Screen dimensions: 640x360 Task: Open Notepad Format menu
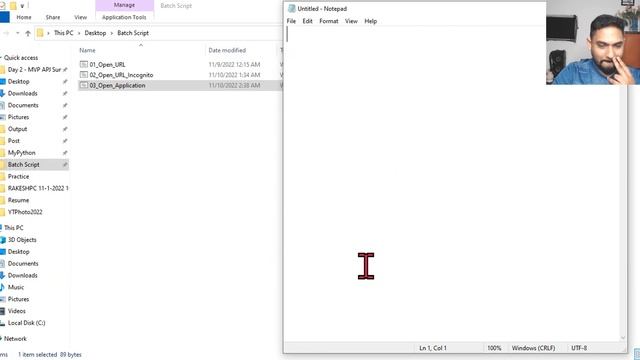point(329,21)
